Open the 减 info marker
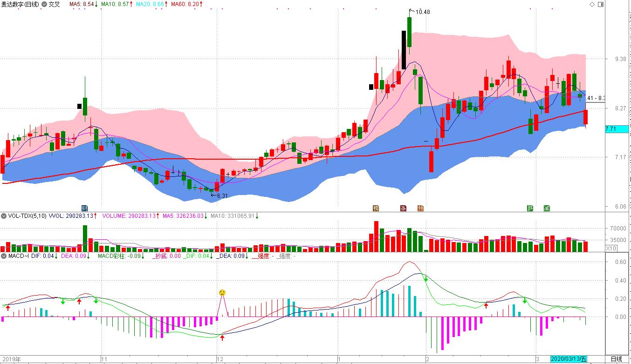Image resolution: width=631 pixels, height=364 pixels. coord(547,208)
